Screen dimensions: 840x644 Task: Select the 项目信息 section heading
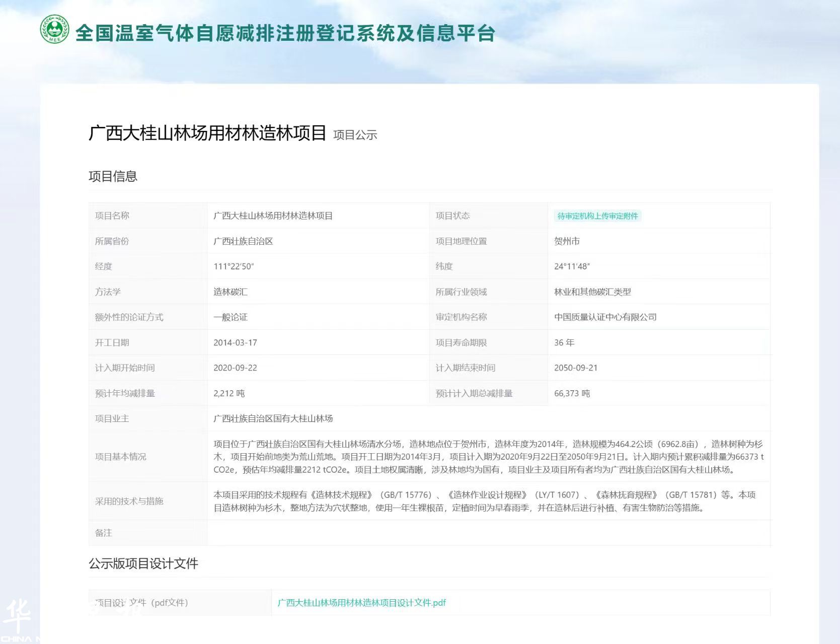coord(113,176)
